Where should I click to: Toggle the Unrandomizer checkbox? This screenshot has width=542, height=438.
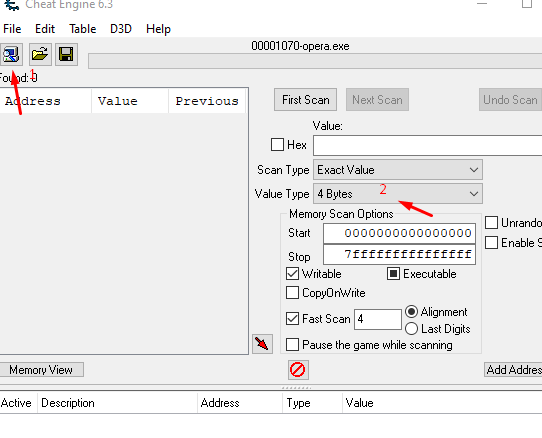pyautogui.click(x=492, y=223)
